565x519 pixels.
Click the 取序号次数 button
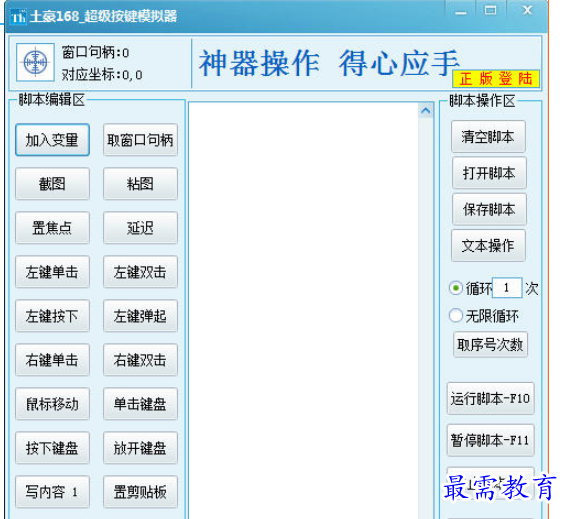click(490, 345)
